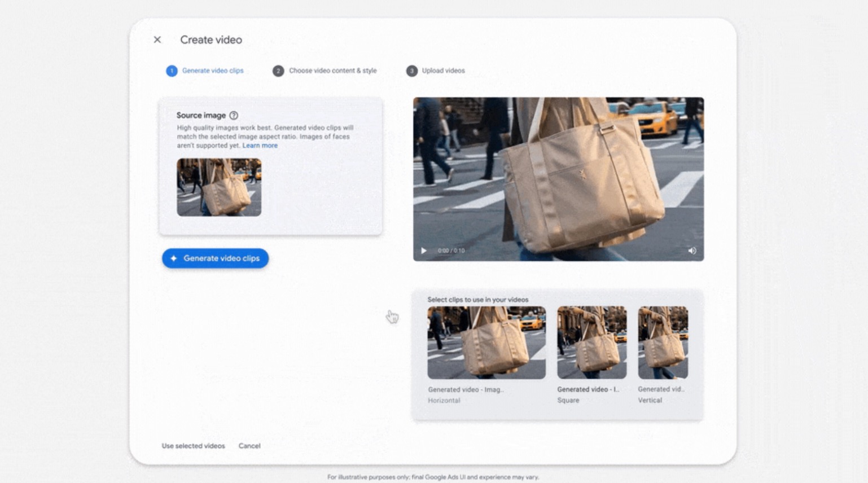The height and width of the screenshot is (483, 868).
Task: Click the step 2 numbered circle icon
Action: pos(278,71)
